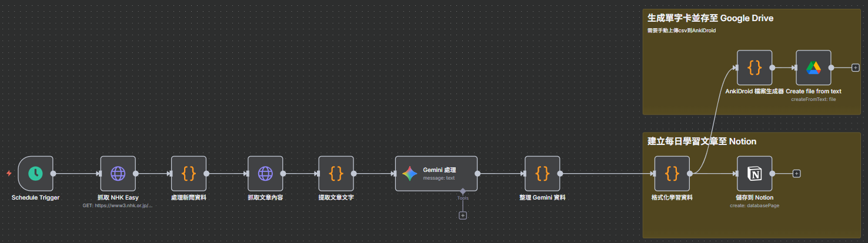868x243 pixels.
Task: Open the 整理 Gemini 資料 code node
Action: point(542,173)
